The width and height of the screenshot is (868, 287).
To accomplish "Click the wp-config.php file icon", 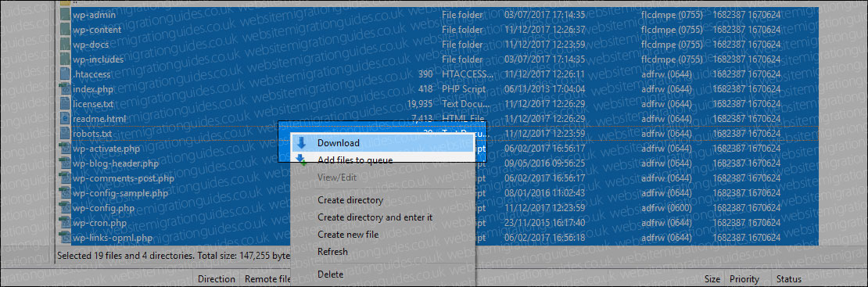I will coord(66,208).
